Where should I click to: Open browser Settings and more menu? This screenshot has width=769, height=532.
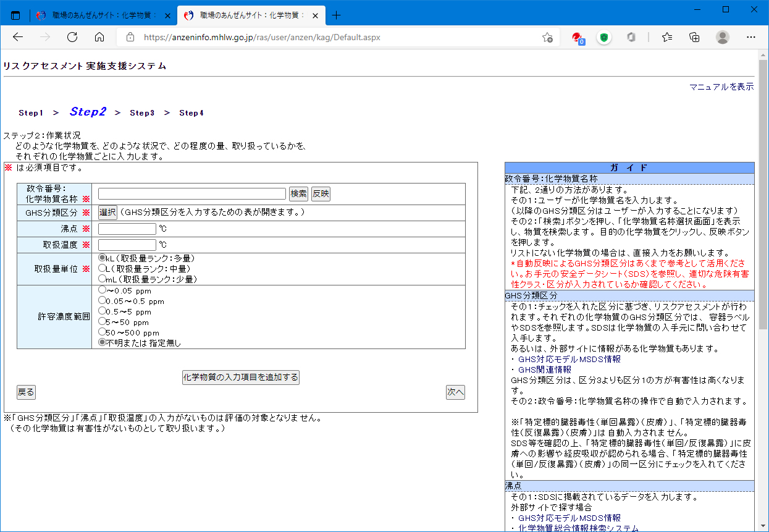point(750,37)
